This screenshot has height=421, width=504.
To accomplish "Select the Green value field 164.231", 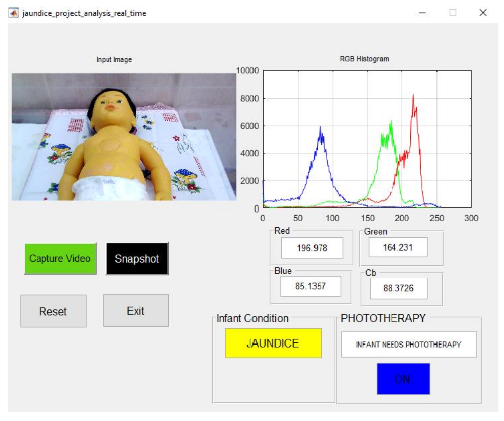I will [x=398, y=248].
